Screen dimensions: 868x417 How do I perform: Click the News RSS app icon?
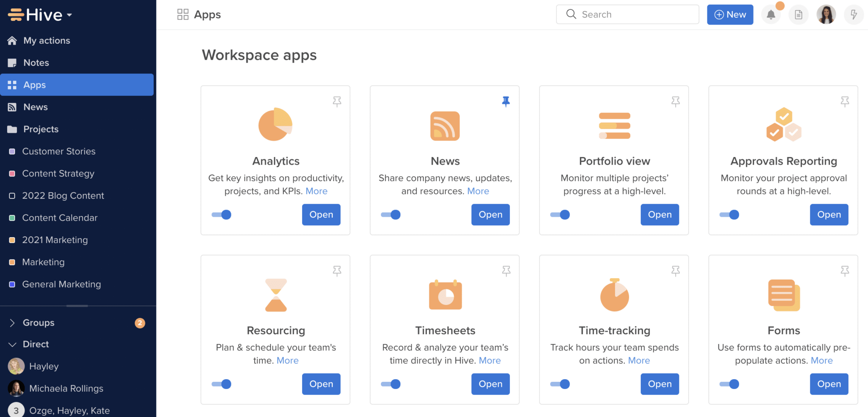point(445,126)
